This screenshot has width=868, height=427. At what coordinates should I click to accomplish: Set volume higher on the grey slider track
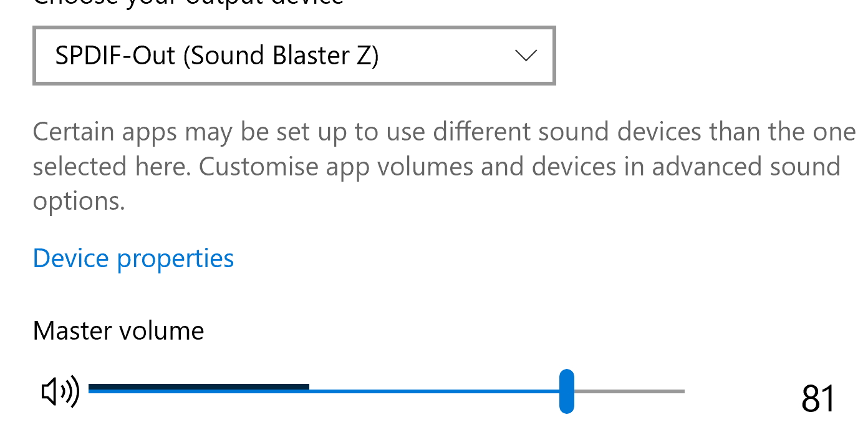(629, 391)
